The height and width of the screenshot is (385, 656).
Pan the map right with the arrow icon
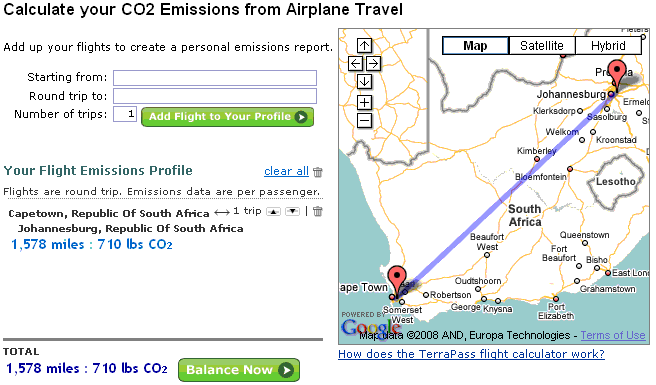point(373,64)
